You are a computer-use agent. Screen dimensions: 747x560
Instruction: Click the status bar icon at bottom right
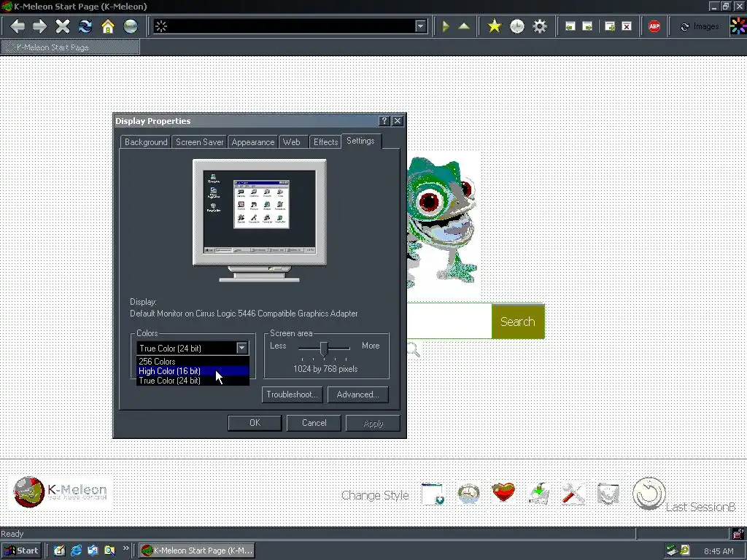738,533
